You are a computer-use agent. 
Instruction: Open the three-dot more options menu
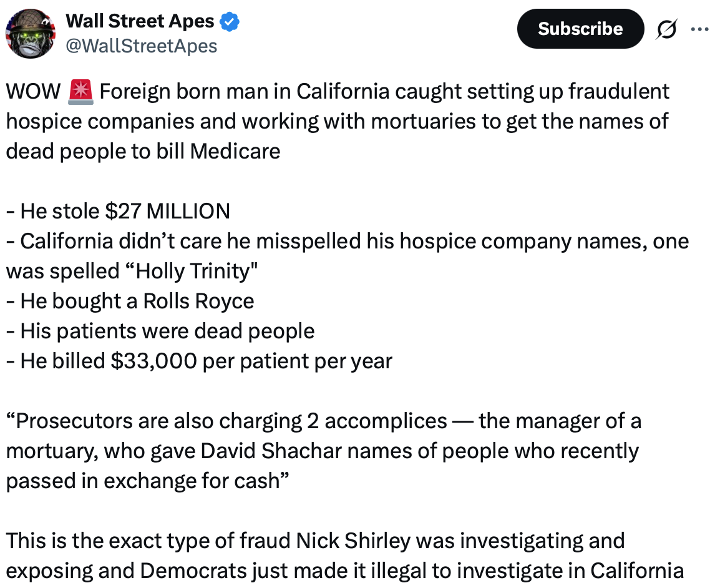(x=700, y=29)
